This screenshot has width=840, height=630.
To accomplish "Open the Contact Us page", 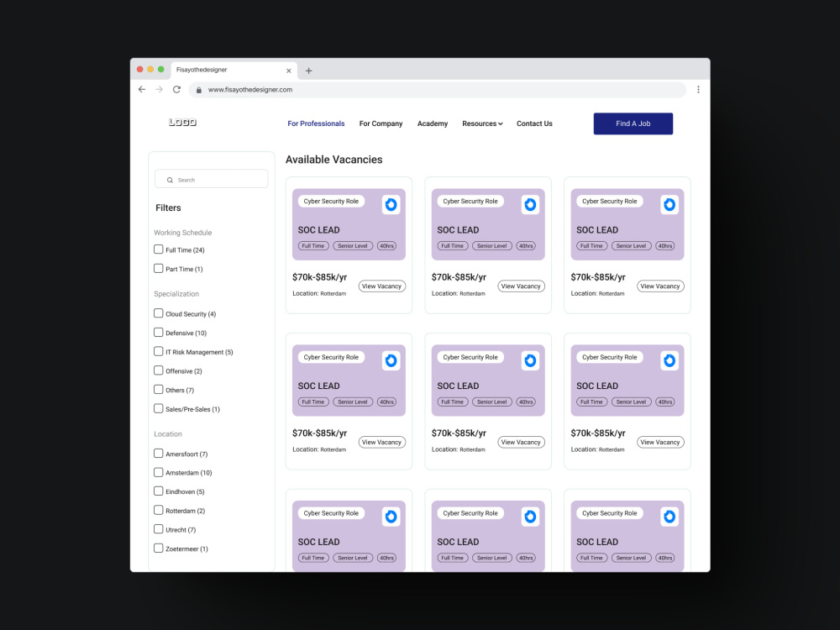I will point(534,123).
